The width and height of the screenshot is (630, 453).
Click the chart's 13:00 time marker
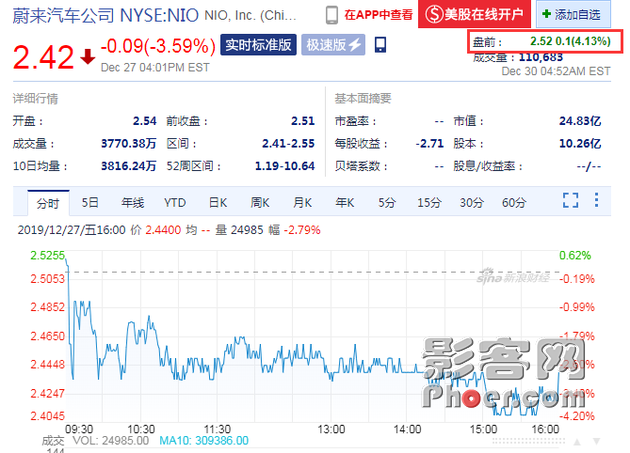tap(331, 429)
